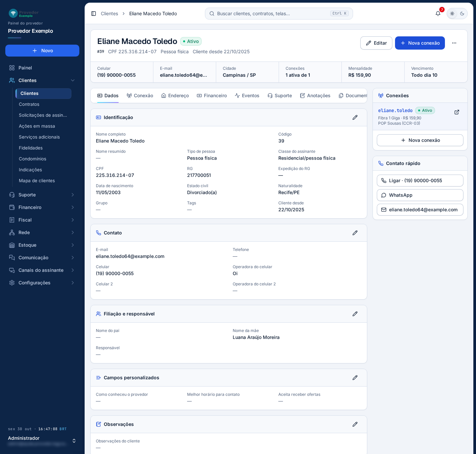
Task: Click the Novo button in sidebar
Action: pyautogui.click(x=42, y=51)
